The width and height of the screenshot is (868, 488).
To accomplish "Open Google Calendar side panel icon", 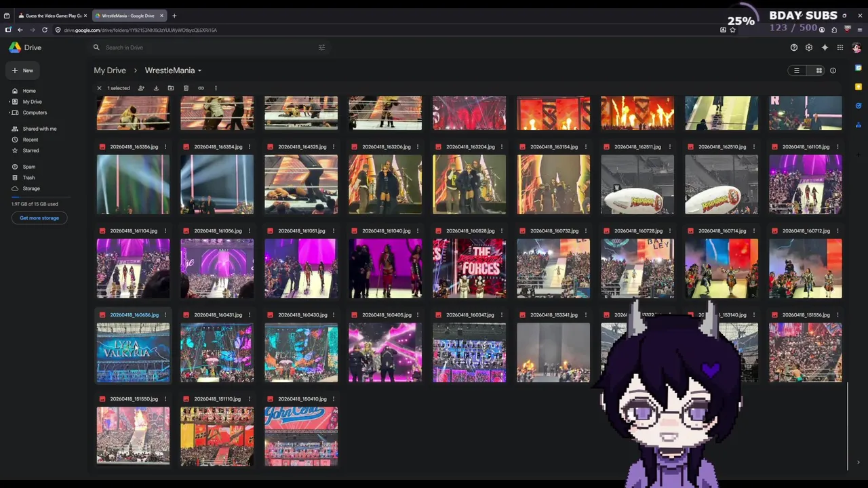I will (859, 68).
